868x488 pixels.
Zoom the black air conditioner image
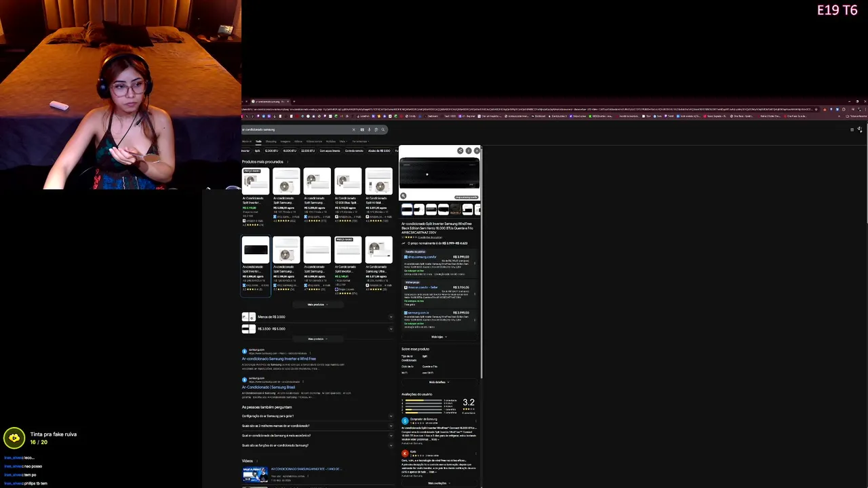pyautogui.click(x=403, y=196)
